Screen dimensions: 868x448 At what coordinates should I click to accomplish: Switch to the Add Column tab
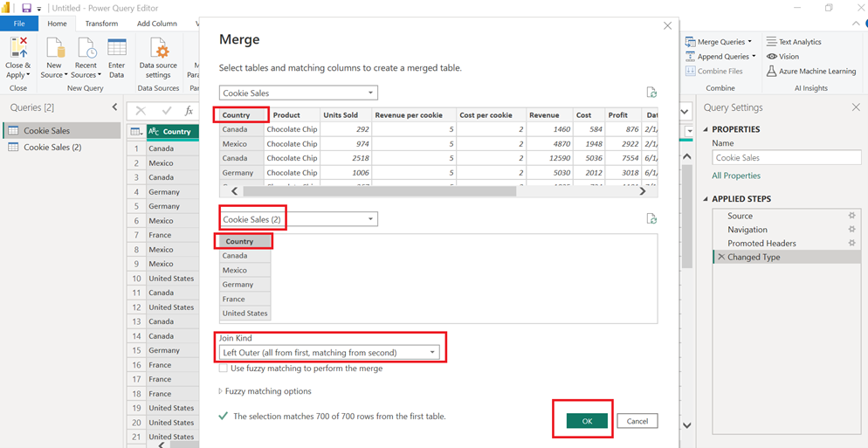pos(156,24)
